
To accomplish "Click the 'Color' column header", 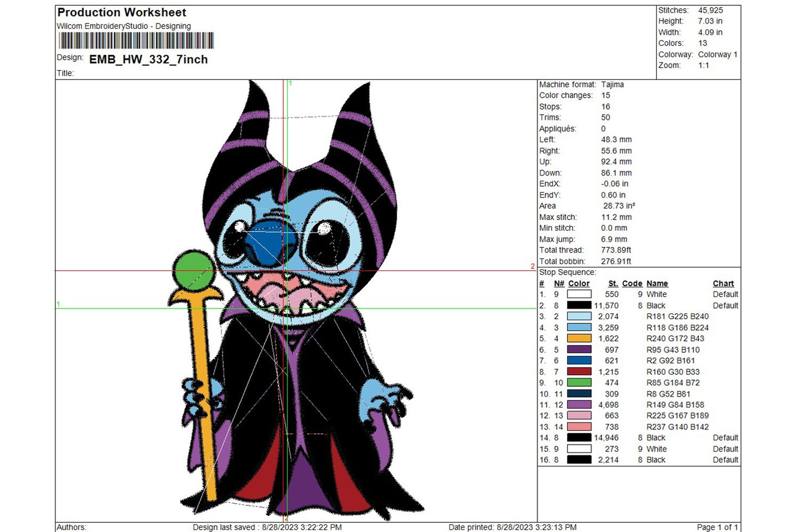I will 579,284.
